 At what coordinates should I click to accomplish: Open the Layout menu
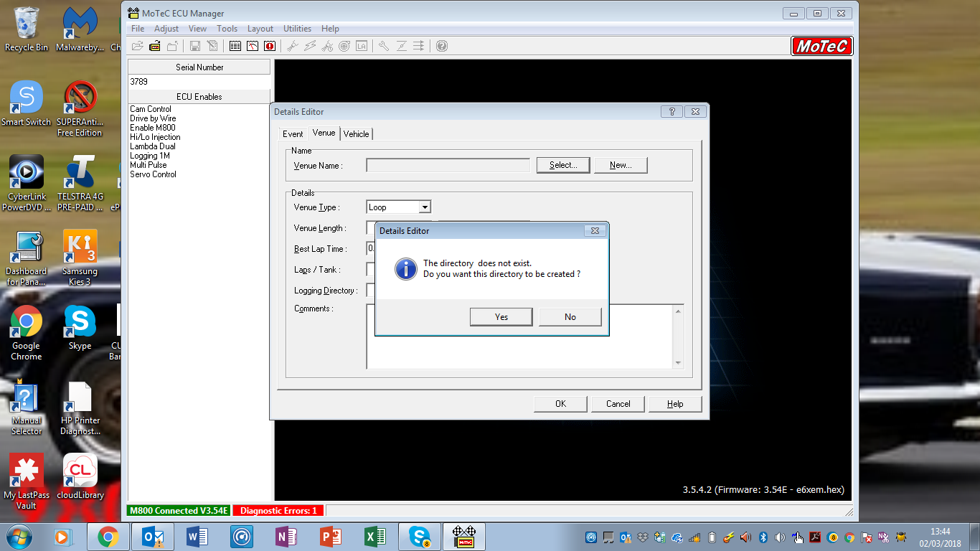click(x=260, y=29)
